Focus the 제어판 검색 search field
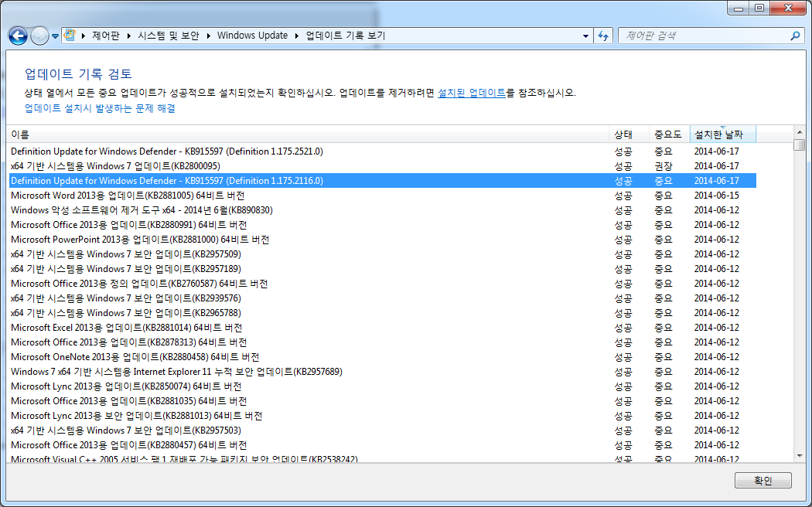The width and height of the screenshot is (812, 507). 705,36
